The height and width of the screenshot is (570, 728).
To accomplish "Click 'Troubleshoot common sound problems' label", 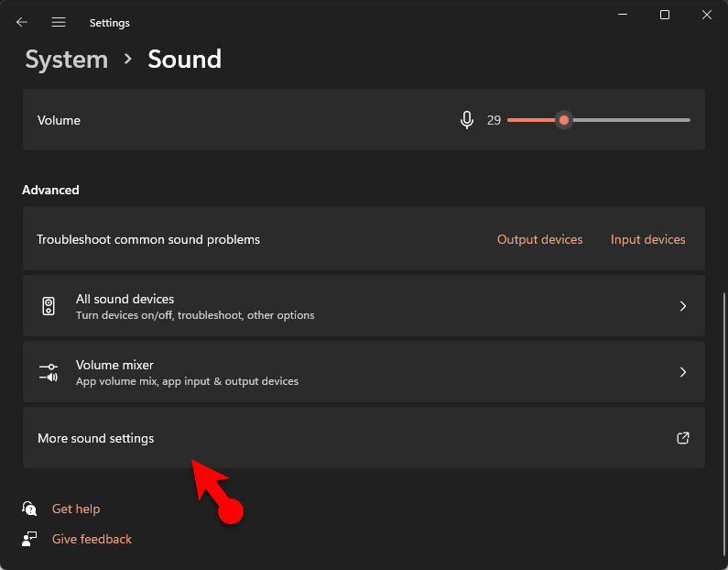I will [x=148, y=239].
